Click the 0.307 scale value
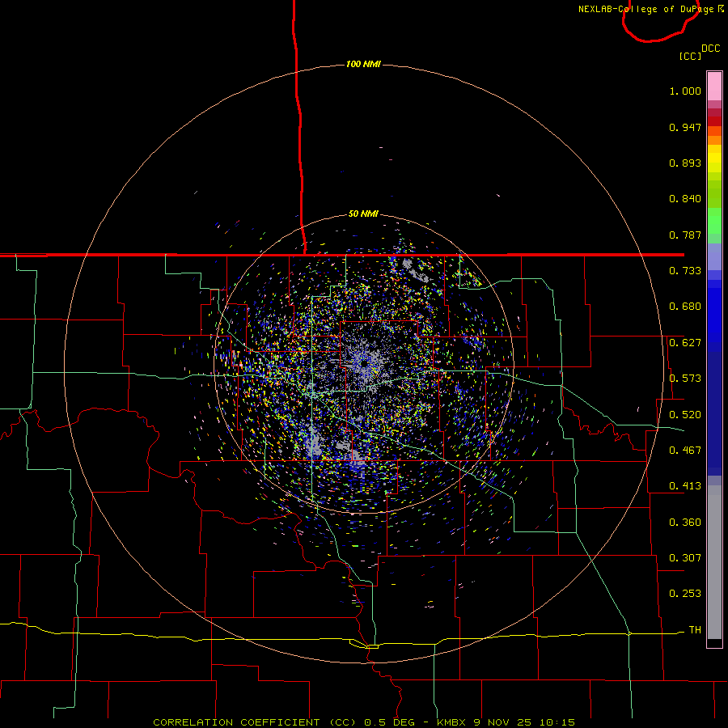 point(685,558)
